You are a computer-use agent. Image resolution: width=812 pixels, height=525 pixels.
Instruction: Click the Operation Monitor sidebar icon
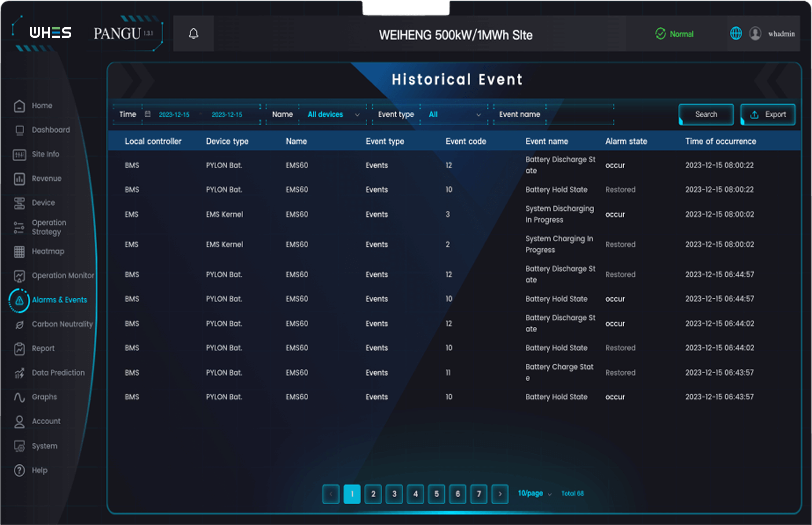tap(19, 276)
